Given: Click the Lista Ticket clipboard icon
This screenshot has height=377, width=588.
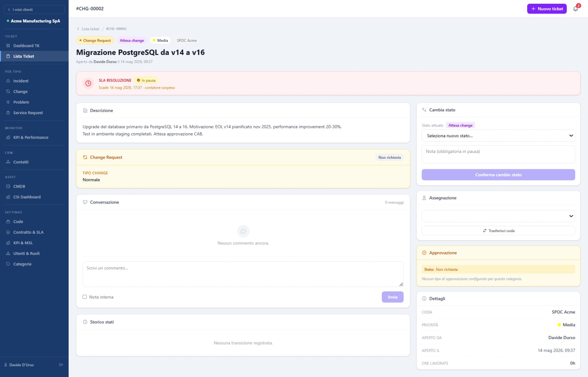Looking at the screenshot, I should [x=8, y=56].
